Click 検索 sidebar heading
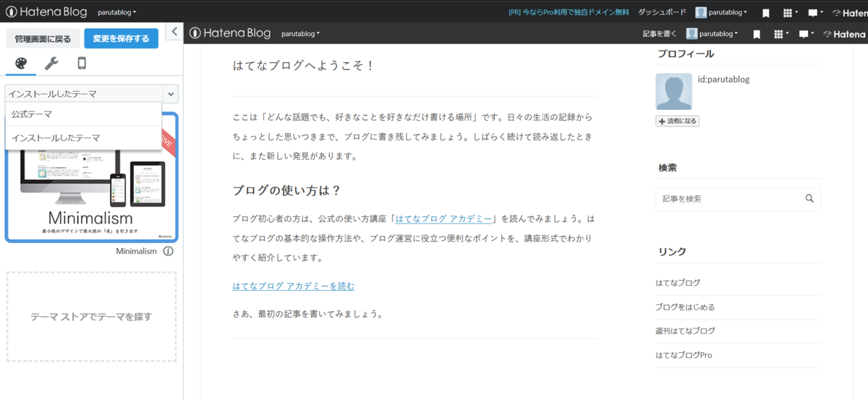The width and height of the screenshot is (868, 400). pos(667,168)
